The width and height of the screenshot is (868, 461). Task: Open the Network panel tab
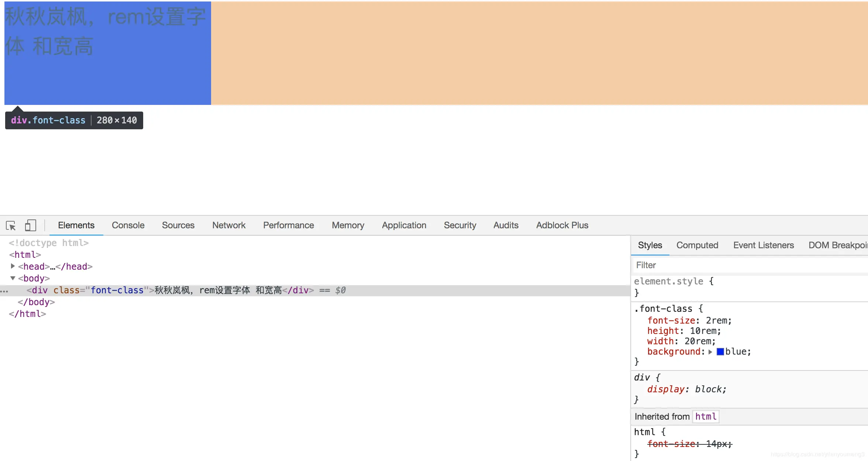[228, 225]
